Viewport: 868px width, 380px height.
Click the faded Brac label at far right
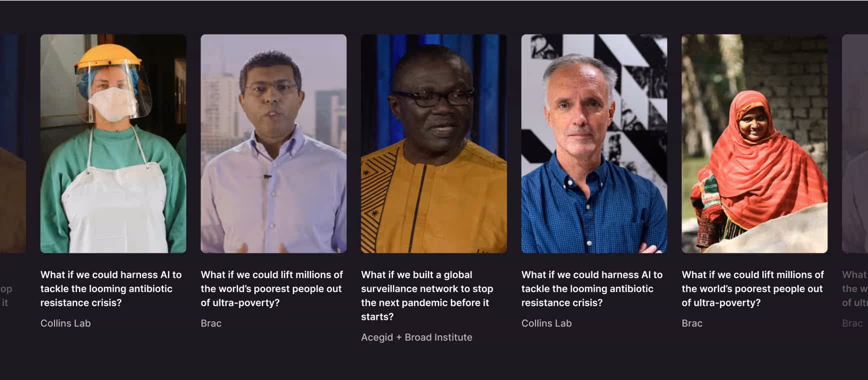click(852, 323)
